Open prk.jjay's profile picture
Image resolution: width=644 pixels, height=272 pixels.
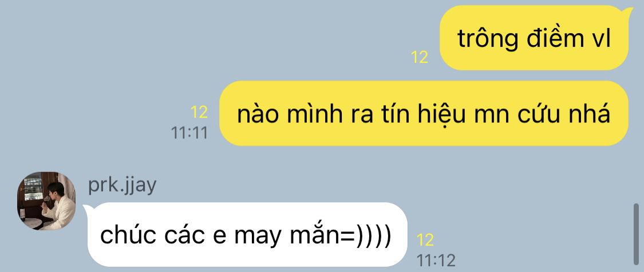click(46, 201)
